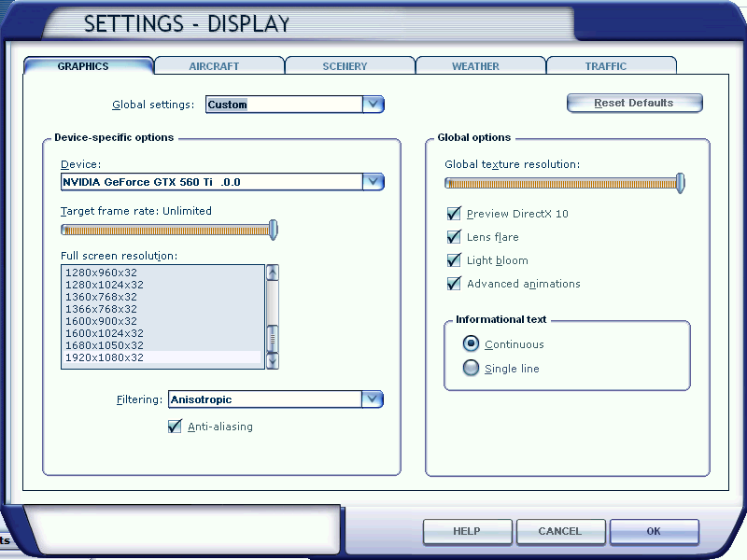Expand the Device dropdown arrow
Viewport: 747px width, 560px height.
click(373, 181)
